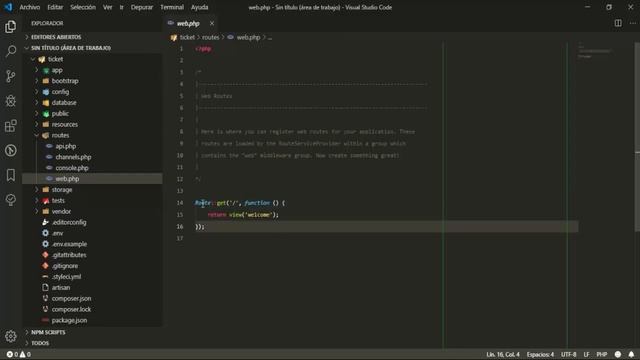
Task: Click the ticket breadcrumb segment
Action: click(x=187, y=37)
